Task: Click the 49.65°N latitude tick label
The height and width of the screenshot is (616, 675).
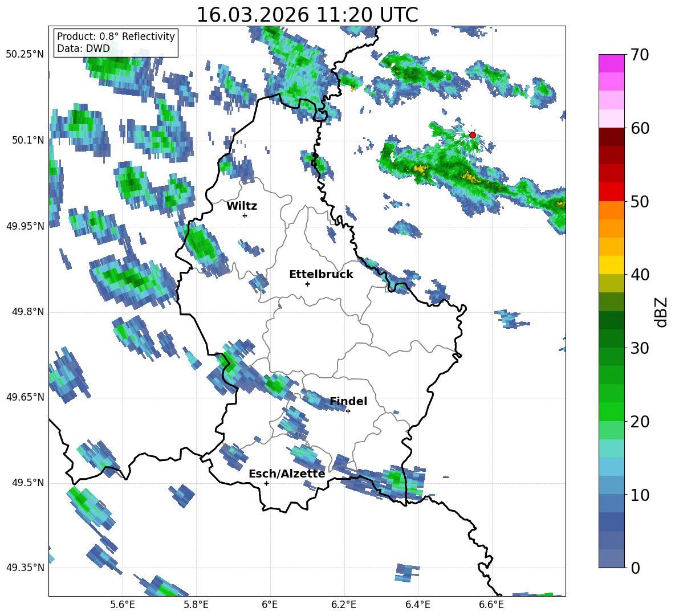Action: point(25,397)
